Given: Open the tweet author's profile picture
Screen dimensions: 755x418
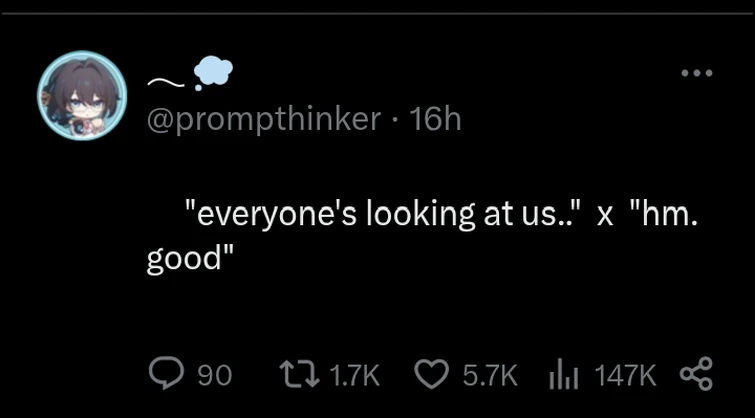Looking at the screenshot, I should click(x=82, y=95).
